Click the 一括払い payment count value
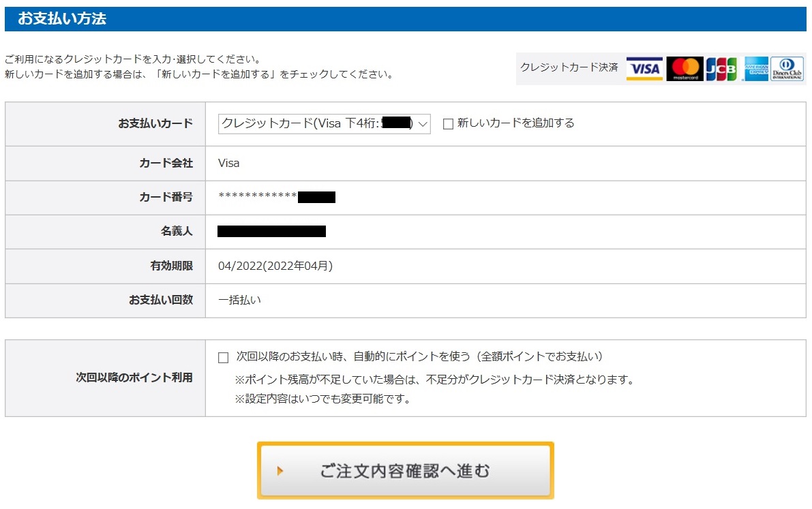812x509 pixels. [x=239, y=300]
